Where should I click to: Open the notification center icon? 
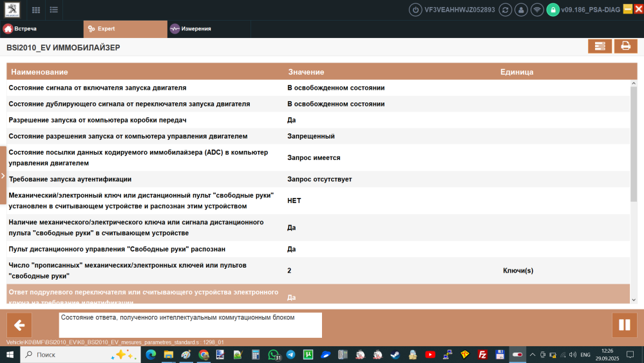point(630,355)
